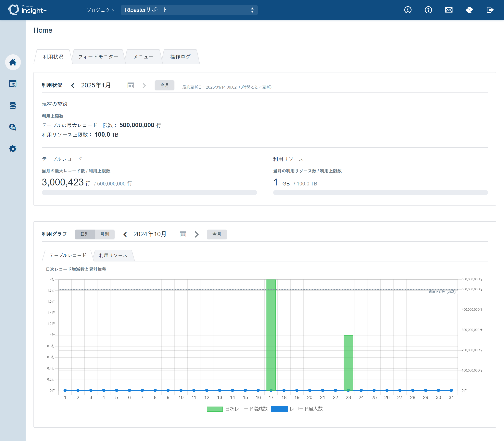The height and width of the screenshot is (441, 504).
Task: Open the mail contact icon
Action: coord(449,10)
